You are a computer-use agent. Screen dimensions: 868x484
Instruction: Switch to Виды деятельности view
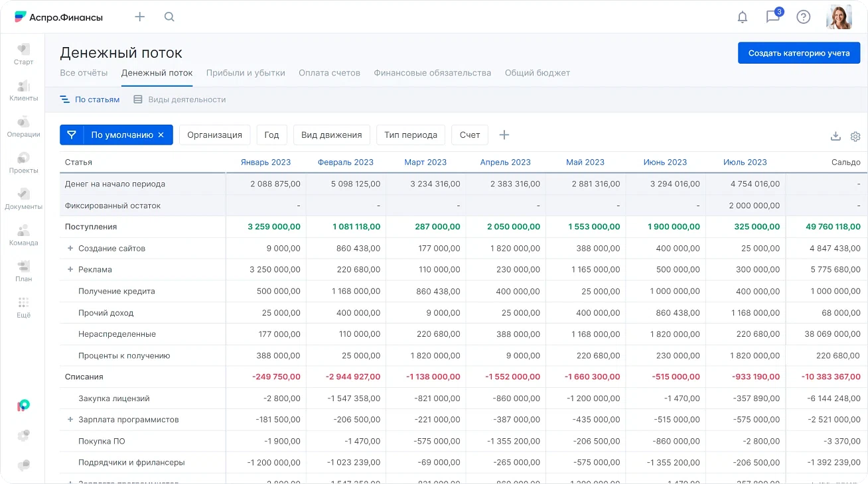click(x=180, y=99)
